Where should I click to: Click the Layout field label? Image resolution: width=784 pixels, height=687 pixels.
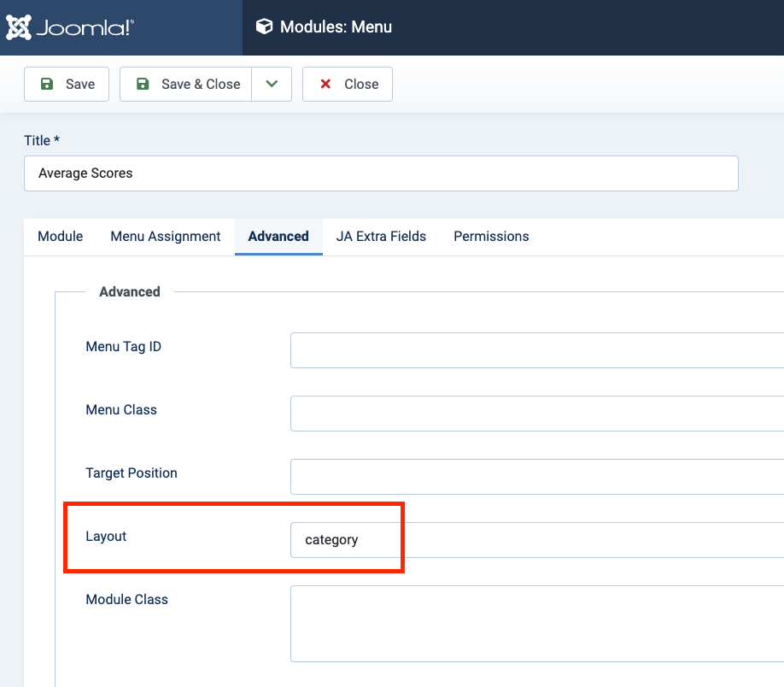[106, 537]
